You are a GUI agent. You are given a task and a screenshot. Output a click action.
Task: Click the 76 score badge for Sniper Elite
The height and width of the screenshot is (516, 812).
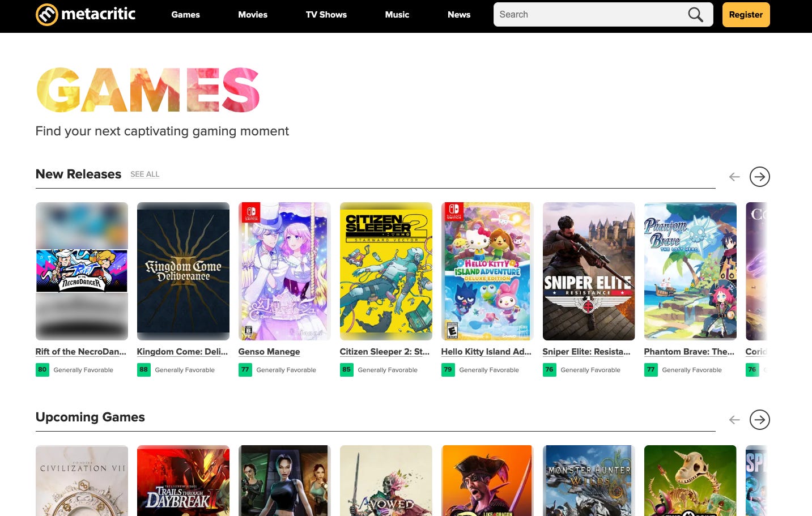[x=550, y=370]
